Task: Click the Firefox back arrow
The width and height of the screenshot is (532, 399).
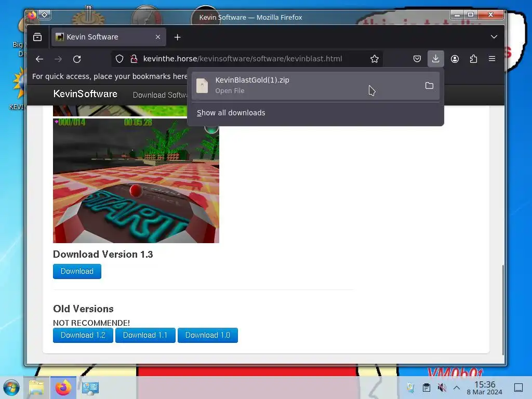Action: pos(39,59)
